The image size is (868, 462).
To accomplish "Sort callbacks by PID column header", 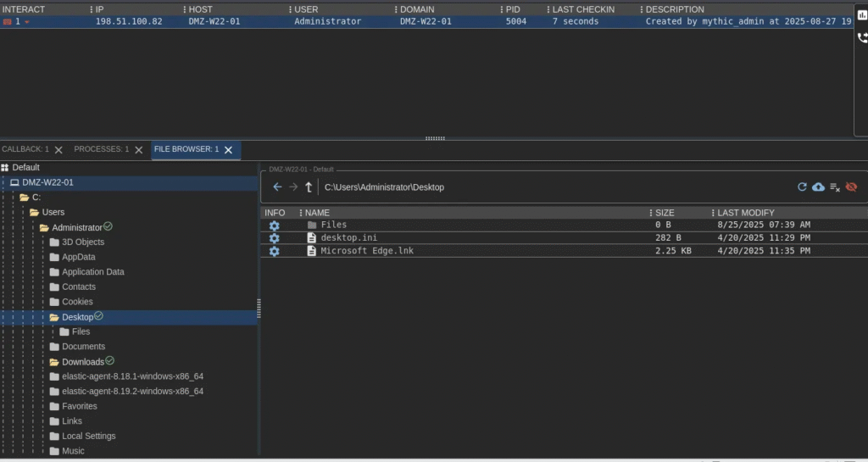I will pos(513,9).
